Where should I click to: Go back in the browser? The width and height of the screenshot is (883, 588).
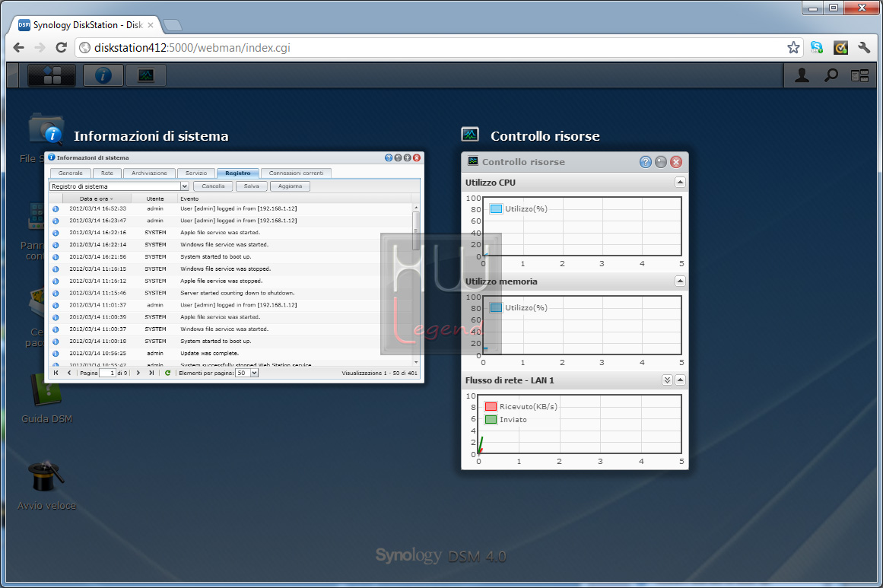(18, 48)
